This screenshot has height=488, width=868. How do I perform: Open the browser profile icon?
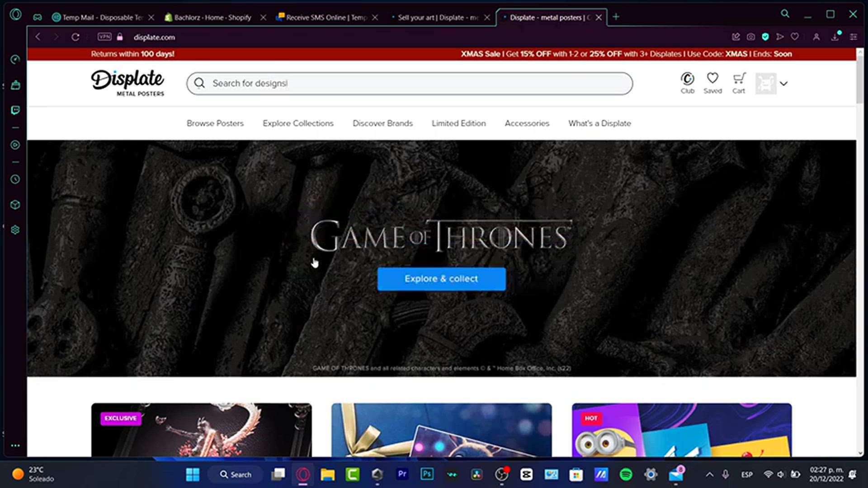pos(816,37)
